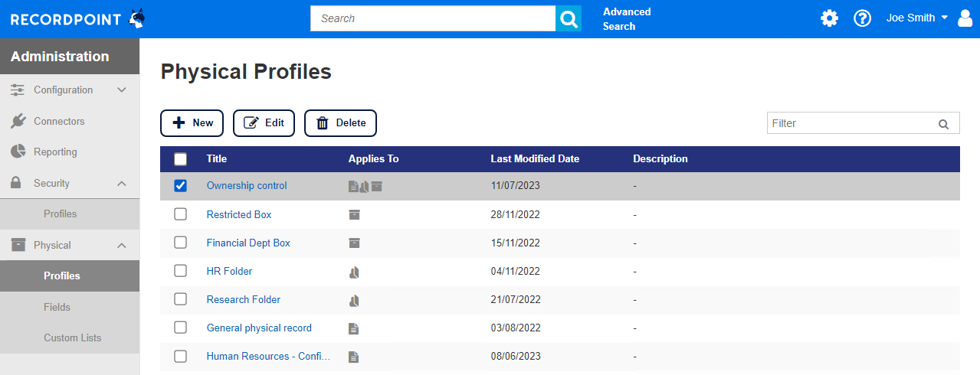Image resolution: width=980 pixels, height=375 pixels.
Task: Open the Financial Dept Box link
Action: tap(248, 243)
